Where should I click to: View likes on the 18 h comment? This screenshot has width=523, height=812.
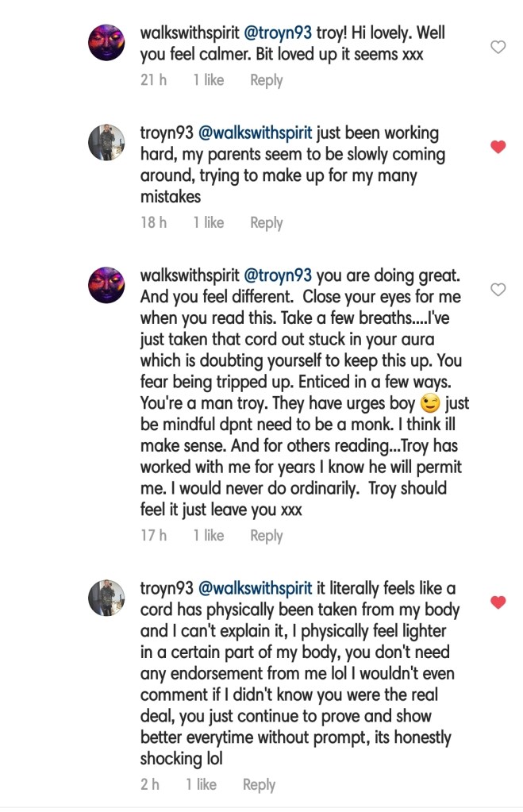click(208, 223)
